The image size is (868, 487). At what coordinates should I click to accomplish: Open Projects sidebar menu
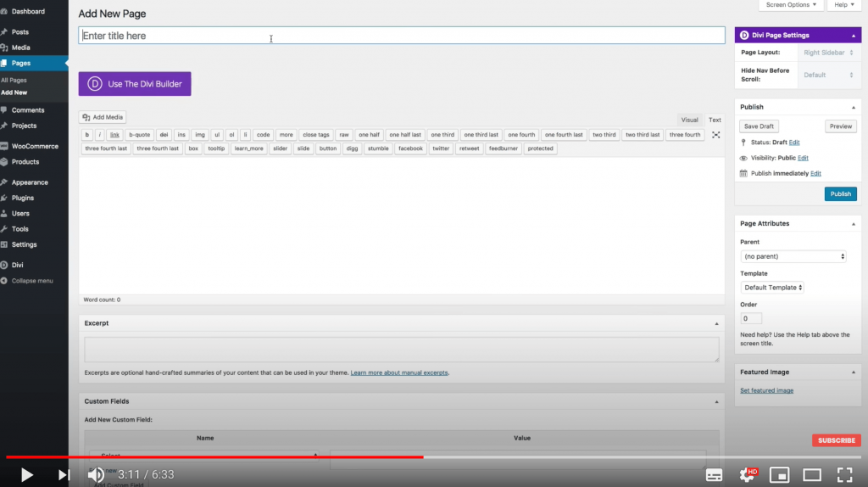click(24, 126)
